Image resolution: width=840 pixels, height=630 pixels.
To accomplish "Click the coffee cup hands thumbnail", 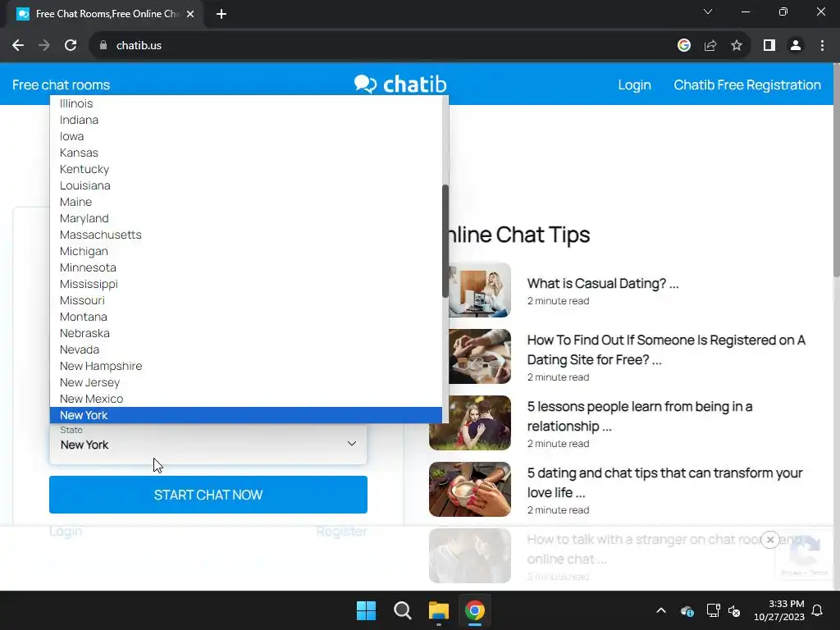I will click(x=470, y=489).
